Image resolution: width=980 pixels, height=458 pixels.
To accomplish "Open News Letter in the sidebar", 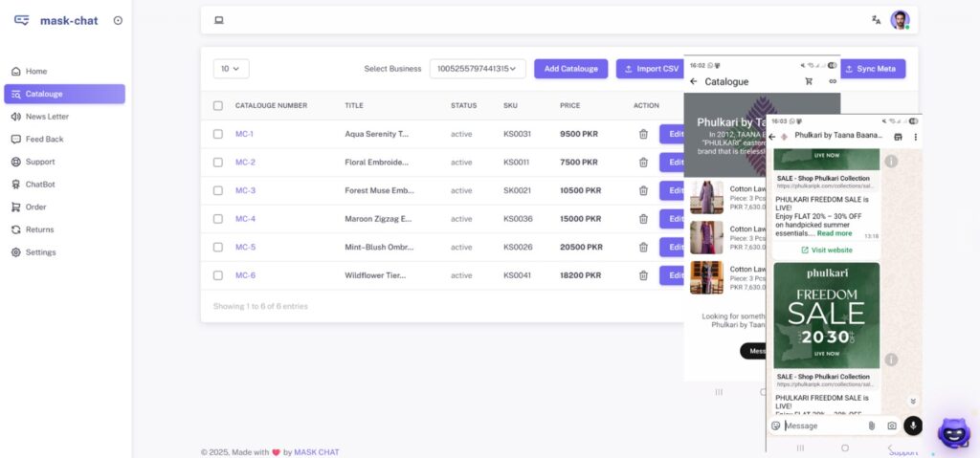I will click(x=47, y=117).
